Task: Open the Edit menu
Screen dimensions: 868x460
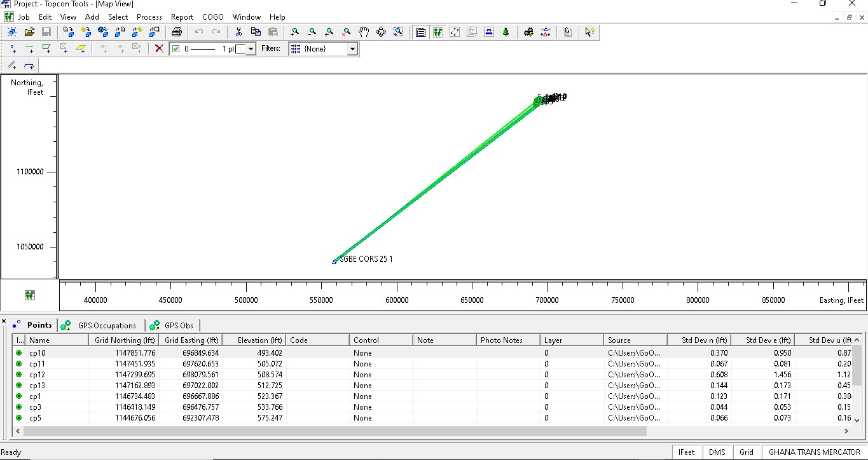Action: (45, 17)
